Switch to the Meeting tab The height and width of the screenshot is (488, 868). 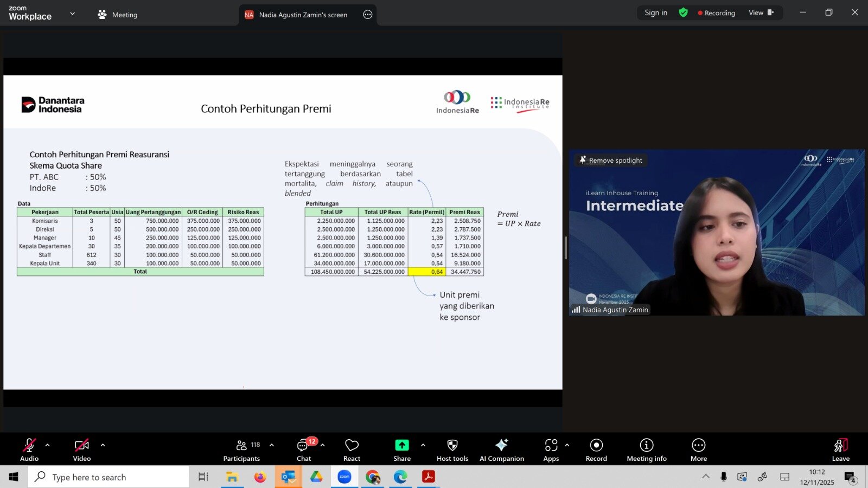pos(118,15)
